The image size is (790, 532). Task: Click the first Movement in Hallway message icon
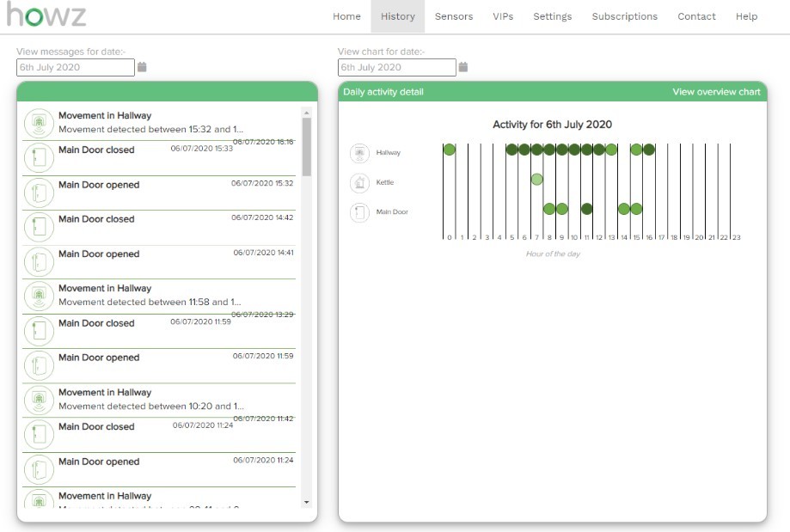click(39, 124)
